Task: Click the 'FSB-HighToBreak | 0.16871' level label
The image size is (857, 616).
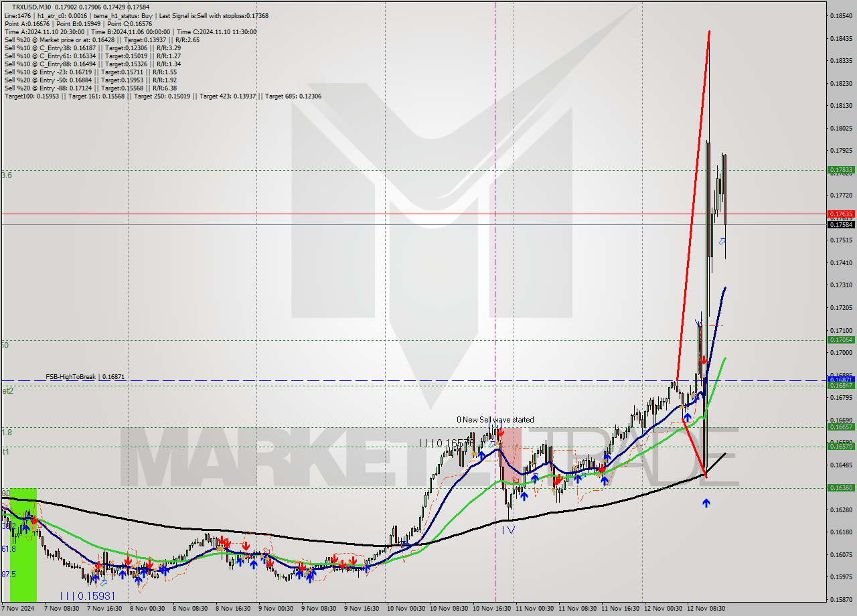Action: pos(85,377)
